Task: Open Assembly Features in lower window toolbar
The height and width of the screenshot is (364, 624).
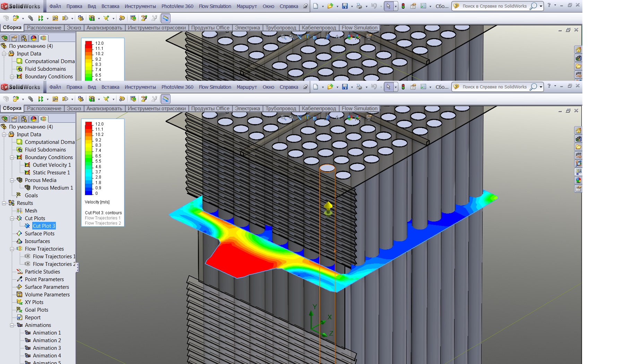Action: [92, 99]
